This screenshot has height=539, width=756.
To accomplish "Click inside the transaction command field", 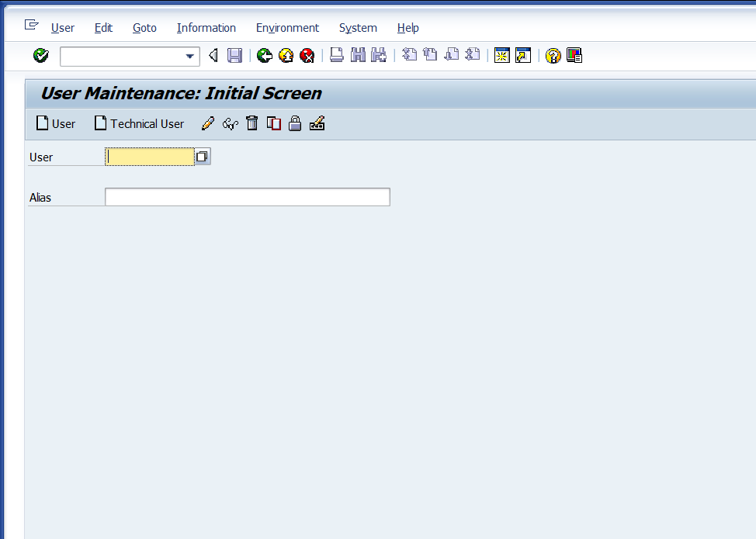I will pos(122,57).
